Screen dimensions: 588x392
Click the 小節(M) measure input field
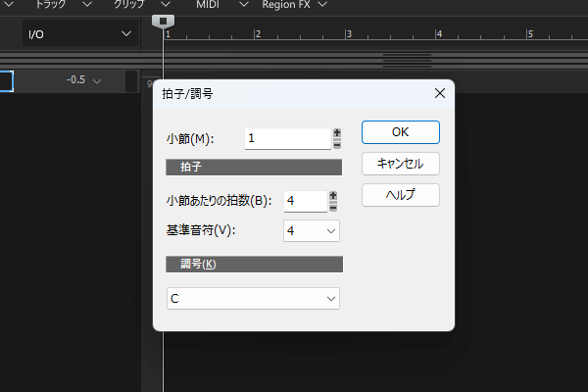pos(287,138)
